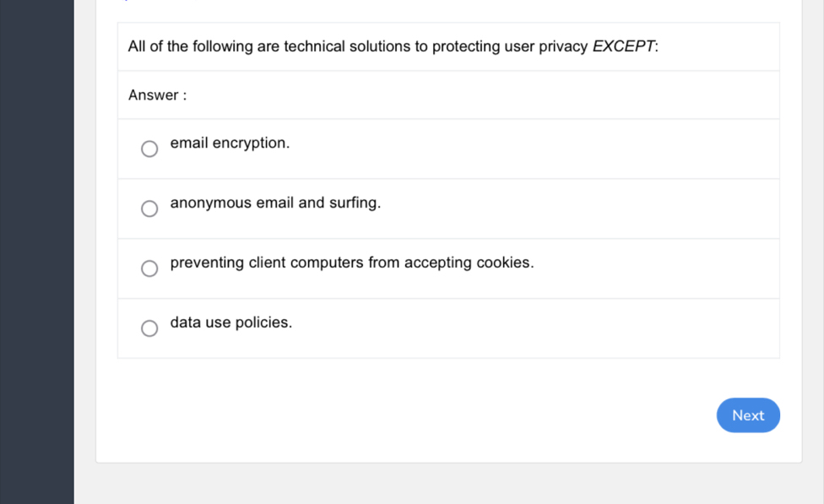The height and width of the screenshot is (504, 824).
Task: Select the "email encryption." radio button
Action: (149, 149)
